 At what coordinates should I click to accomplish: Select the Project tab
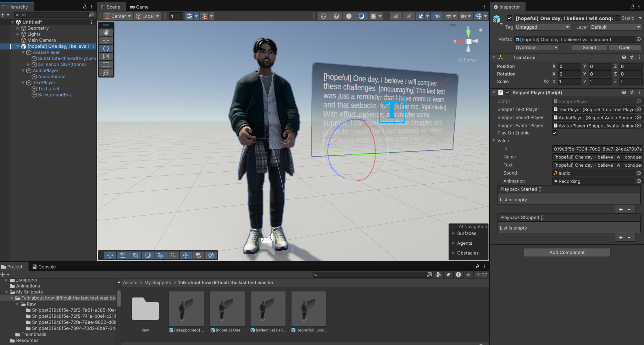coord(12,267)
